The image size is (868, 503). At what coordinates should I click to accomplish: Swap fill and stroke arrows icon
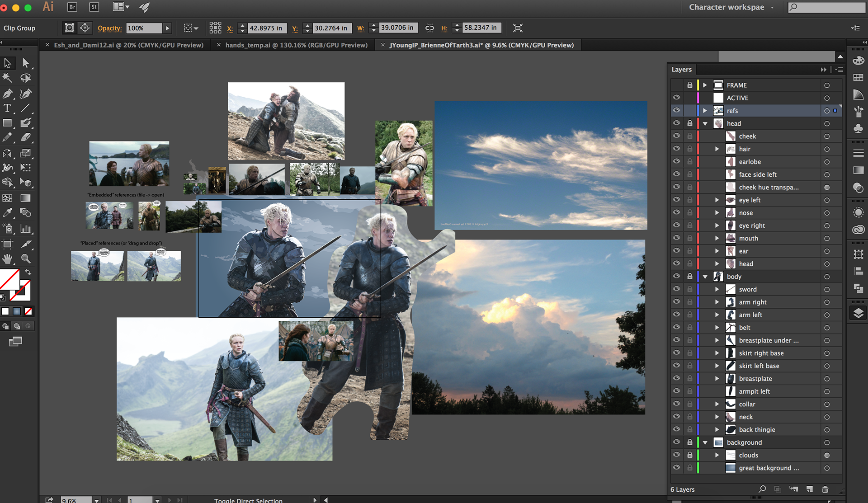(x=28, y=272)
